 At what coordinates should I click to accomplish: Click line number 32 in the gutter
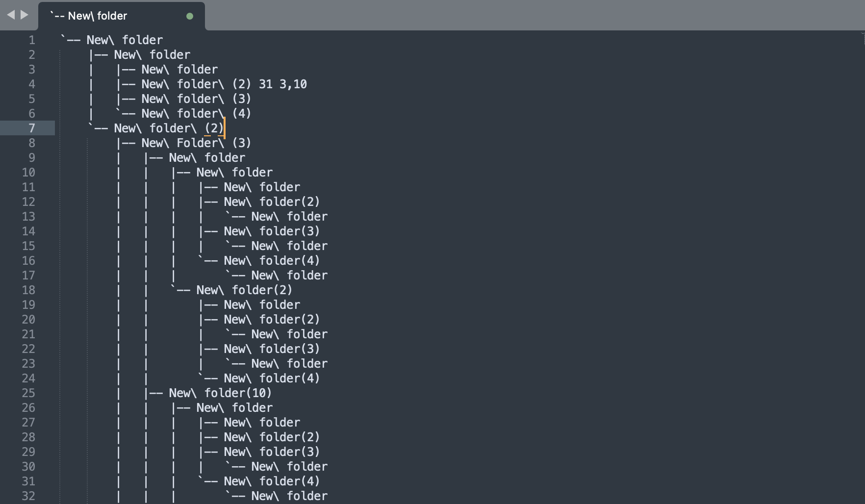(x=28, y=496)
